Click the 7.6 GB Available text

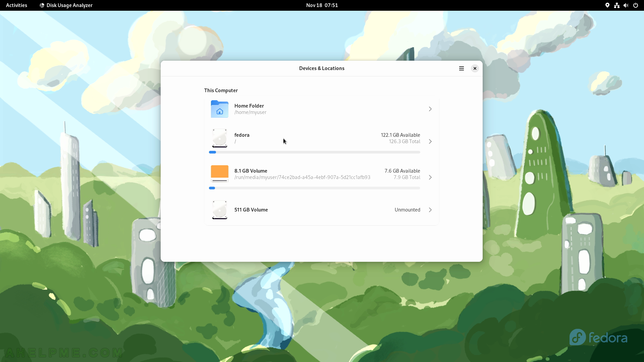point(402,171)
